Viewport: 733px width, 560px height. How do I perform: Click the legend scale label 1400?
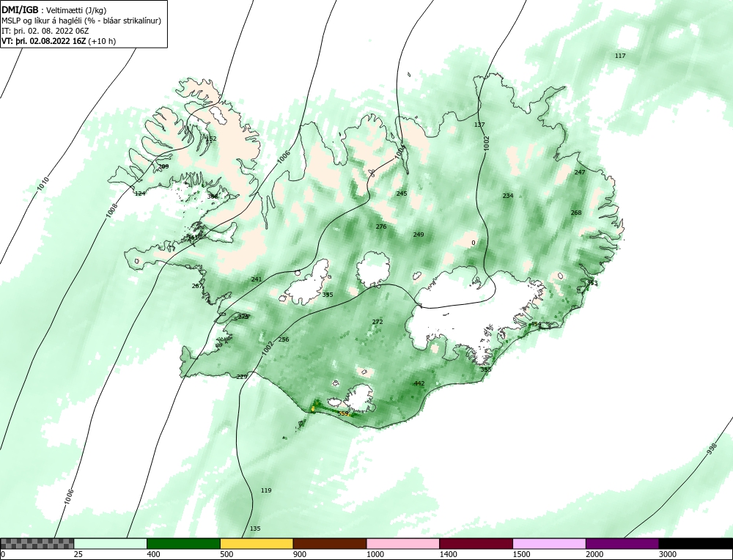(449, 554)
